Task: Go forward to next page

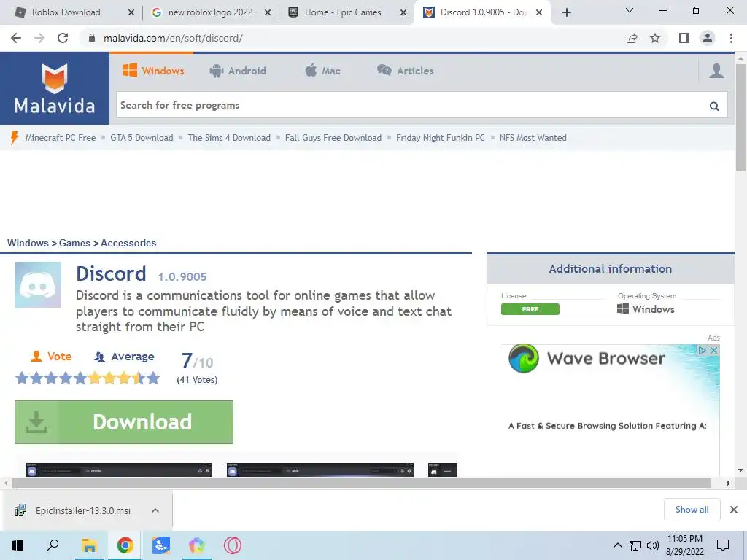Action: [x=39, y=38]
